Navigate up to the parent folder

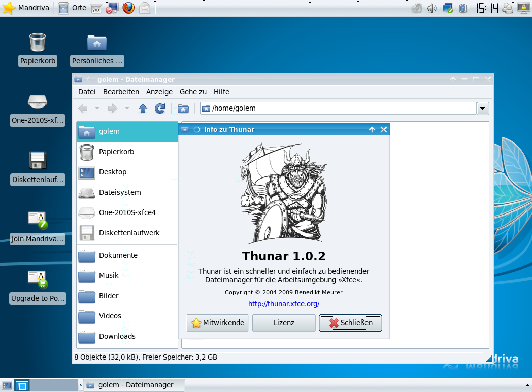[x=143, y=108]
